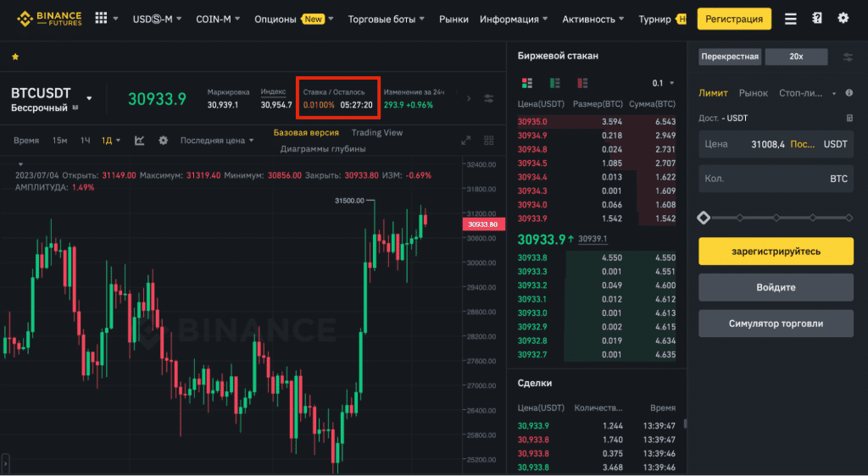Switch to Trading View chart tab

377,133
